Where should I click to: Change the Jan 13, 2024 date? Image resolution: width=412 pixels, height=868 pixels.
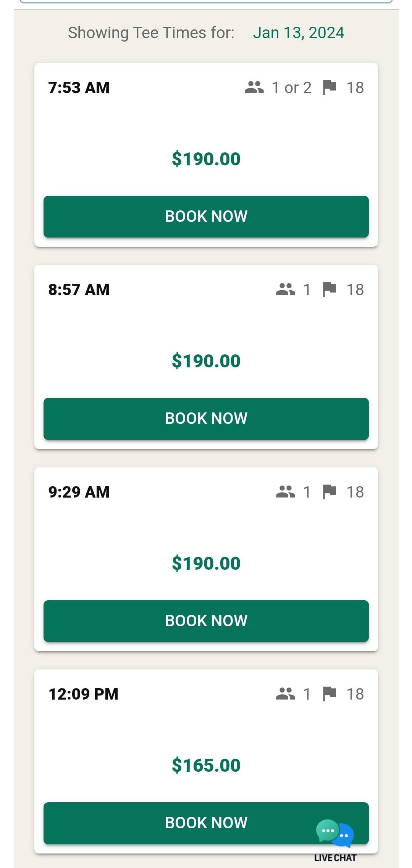(299, 33)
